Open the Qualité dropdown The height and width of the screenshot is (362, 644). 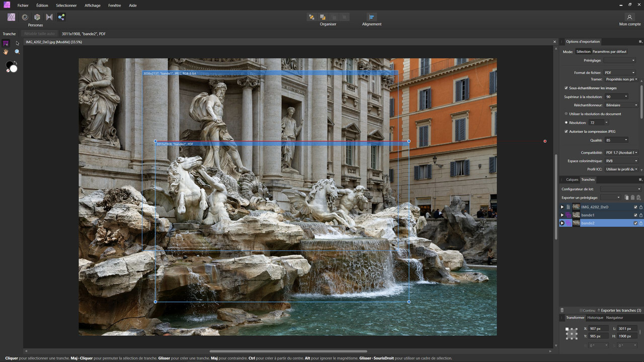pos(617,140)
